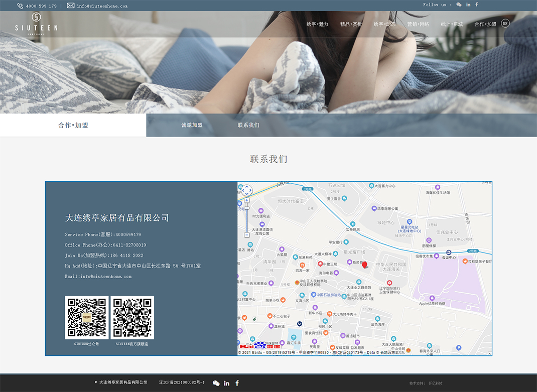Click the SIUTEEN公众号 QR code image

click(87, 317)
